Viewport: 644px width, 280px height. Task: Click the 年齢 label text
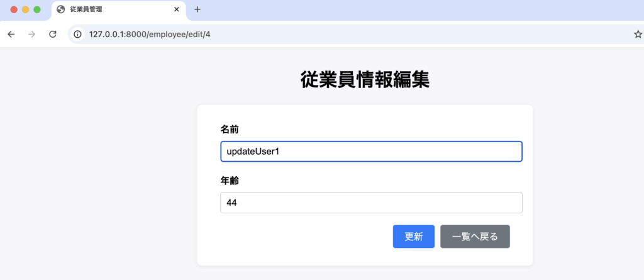coord(230,181)
